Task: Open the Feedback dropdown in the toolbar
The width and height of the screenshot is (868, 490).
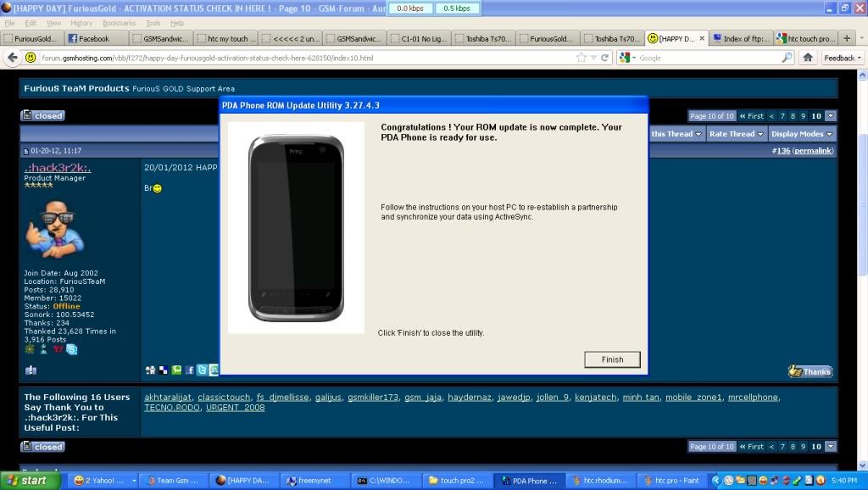Action: pyautogui.click(x=842, y=58)
